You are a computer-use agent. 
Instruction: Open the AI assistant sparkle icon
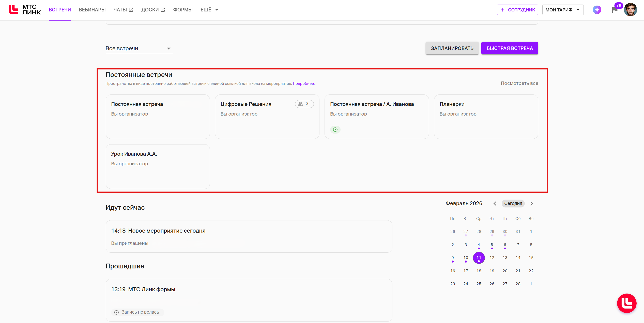point(597,10)
